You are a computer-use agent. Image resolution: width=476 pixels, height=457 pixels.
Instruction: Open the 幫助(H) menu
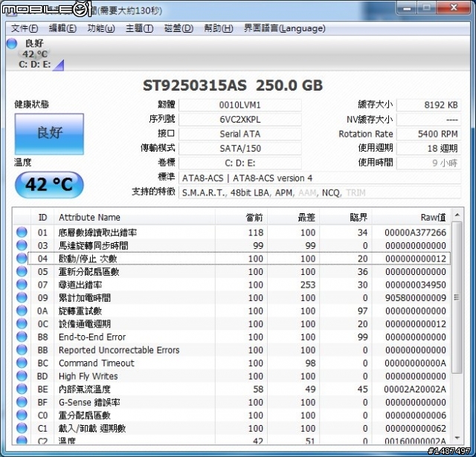218,28
